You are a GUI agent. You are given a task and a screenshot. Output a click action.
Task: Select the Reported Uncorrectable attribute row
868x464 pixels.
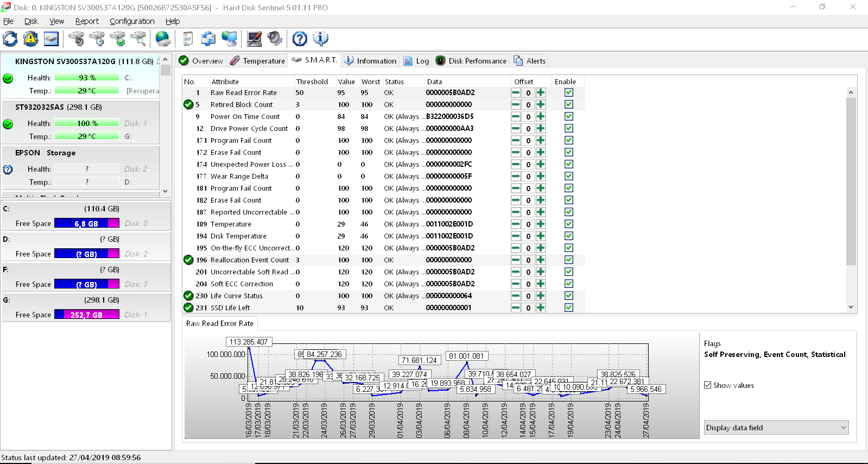[x=383, y=212]
